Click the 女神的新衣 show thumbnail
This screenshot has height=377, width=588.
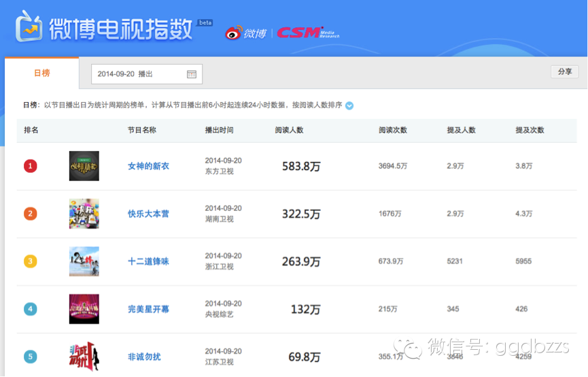click(84, 166)
